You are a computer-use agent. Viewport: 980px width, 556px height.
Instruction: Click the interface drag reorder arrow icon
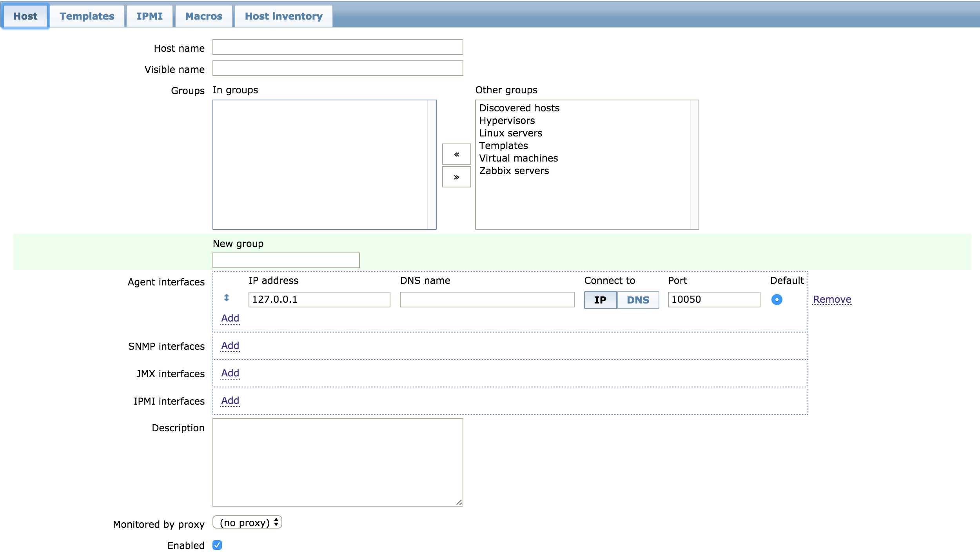tap(226, 298)
